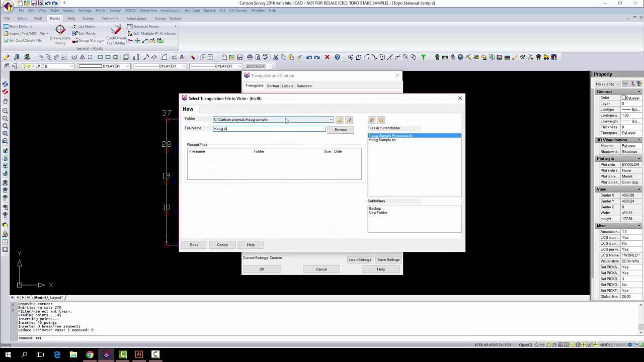Click the Save icon in quick access bar
644x362 pixels.
[x=34, y=3]
